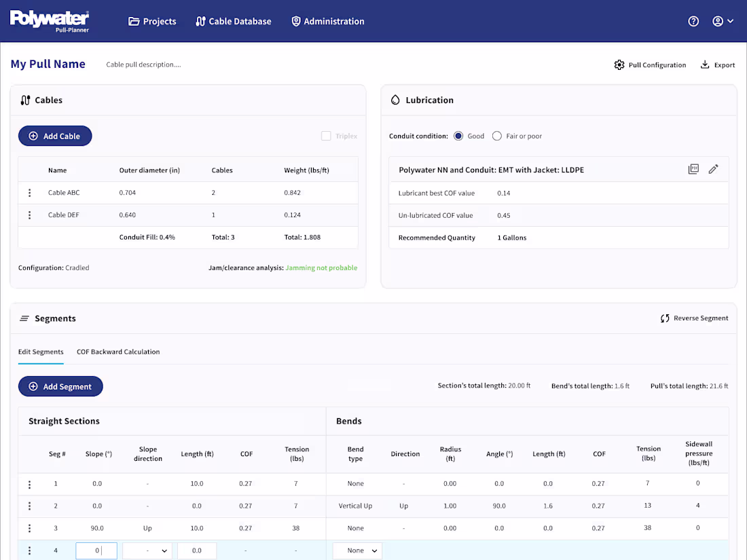Click the Reverse Segment icon
Image resolution: width=747 pixels, height=560 pixels.
664,318
